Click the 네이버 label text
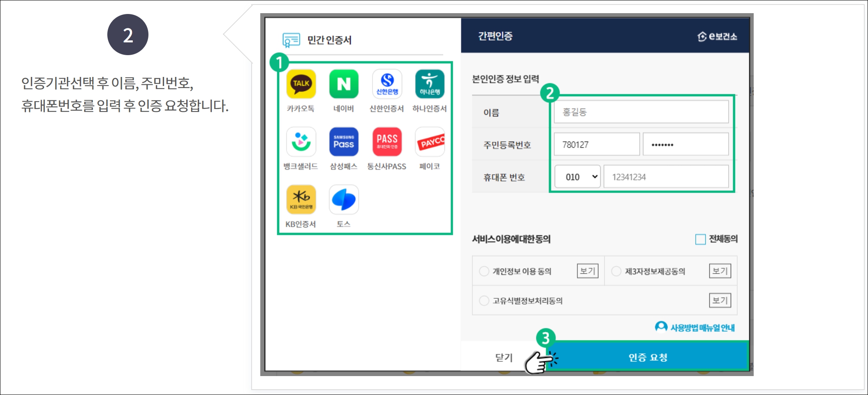This screenshot has width=868, height=395. tap(344, 109)
